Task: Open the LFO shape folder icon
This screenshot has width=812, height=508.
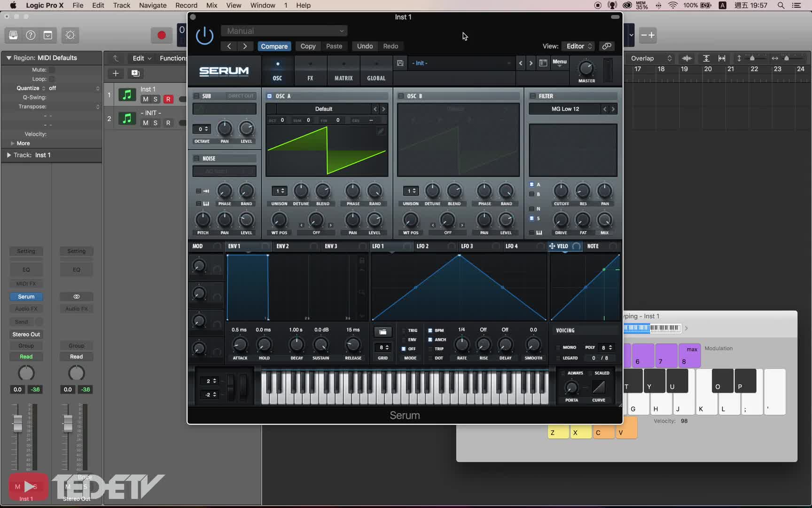Action: coord(383,332)
